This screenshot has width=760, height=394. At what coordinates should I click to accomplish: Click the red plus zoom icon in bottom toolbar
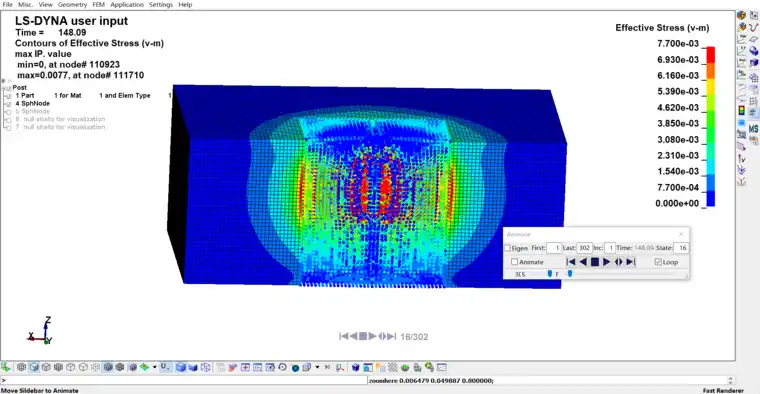[245, 367]
